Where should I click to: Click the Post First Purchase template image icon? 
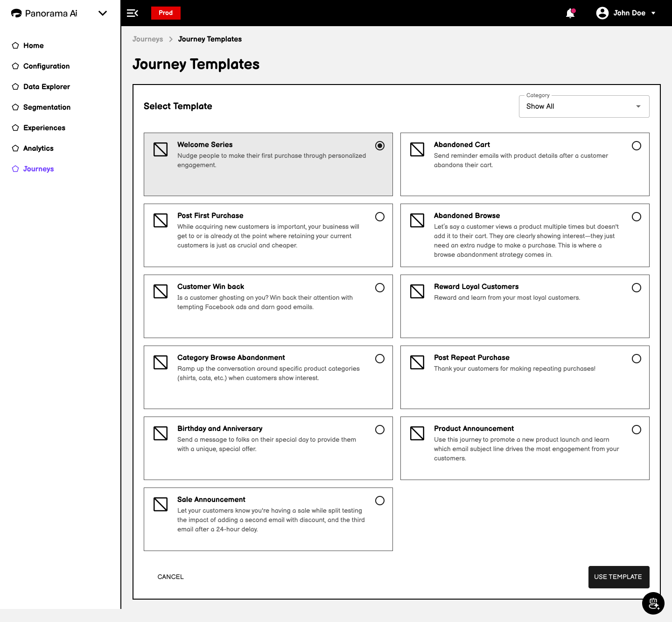(x=161, y=220)
